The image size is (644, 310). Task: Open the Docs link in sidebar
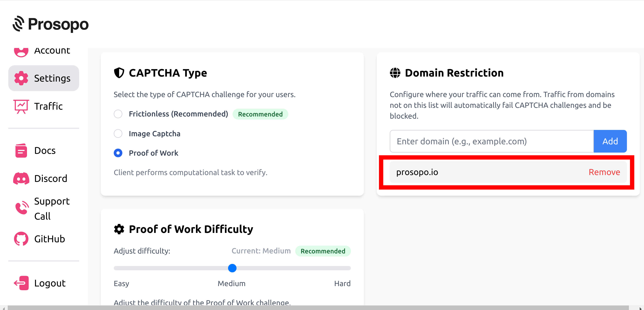(x=44, y=151)
